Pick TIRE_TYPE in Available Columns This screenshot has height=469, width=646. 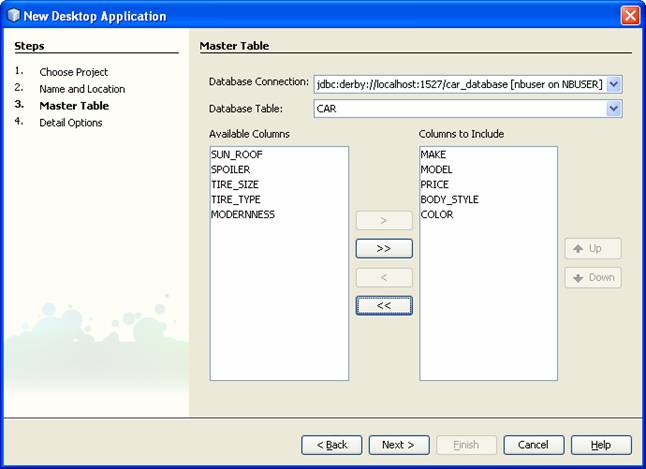click(235, 200)
